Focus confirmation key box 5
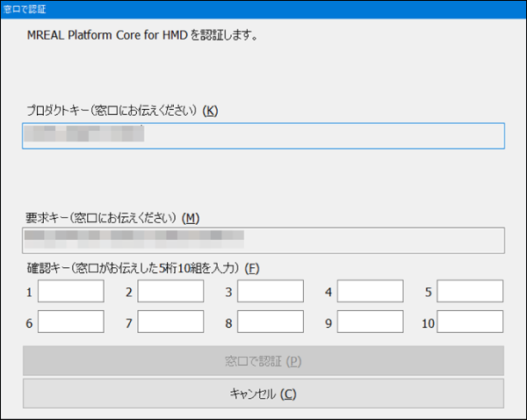The image size is (527, 420). (470, 291)
